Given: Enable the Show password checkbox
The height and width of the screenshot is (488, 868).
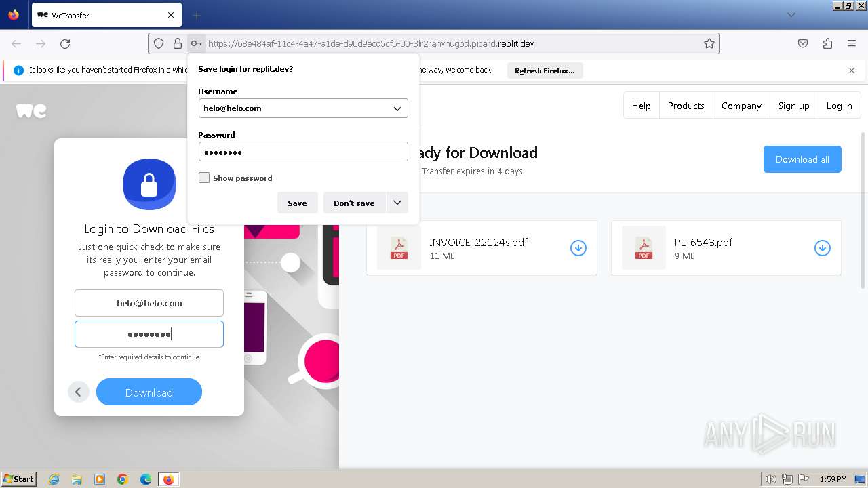Looking at the screenshot, I should (204, 178).
